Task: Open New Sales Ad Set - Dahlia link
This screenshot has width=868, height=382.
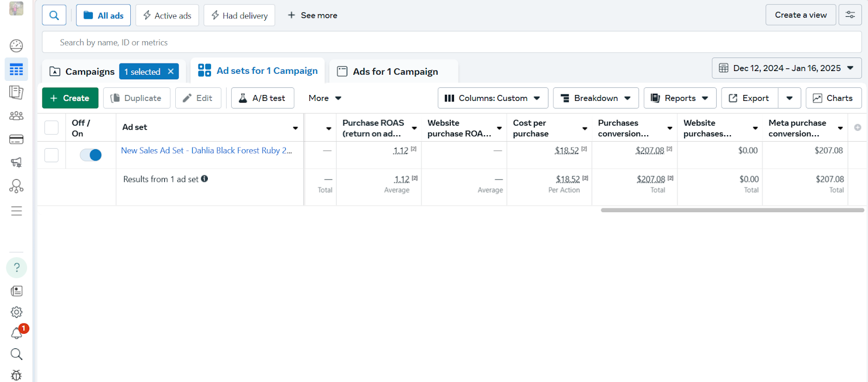Action: pyautogui.click(x=206, y=151)
